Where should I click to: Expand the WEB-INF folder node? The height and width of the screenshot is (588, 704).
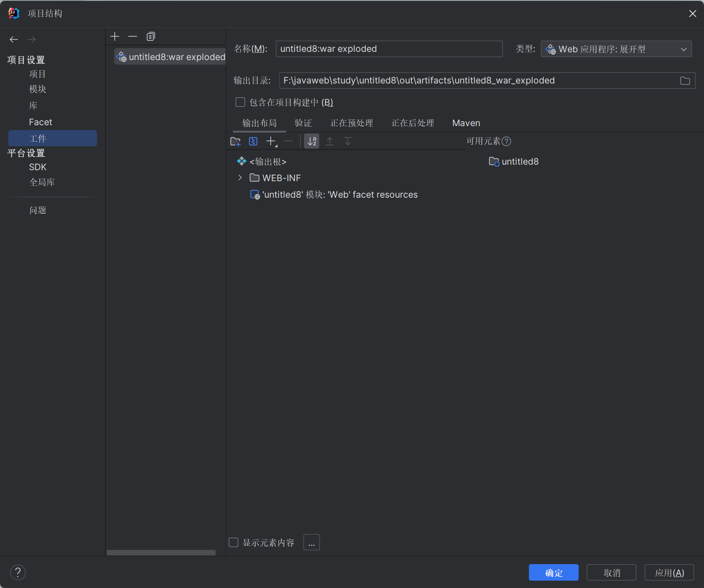pos(240,178)
